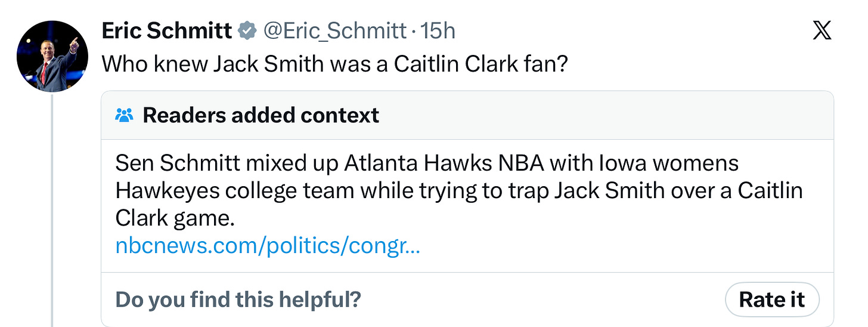
Task: Click the Rate it button
Action: click(x=772, y=299)
